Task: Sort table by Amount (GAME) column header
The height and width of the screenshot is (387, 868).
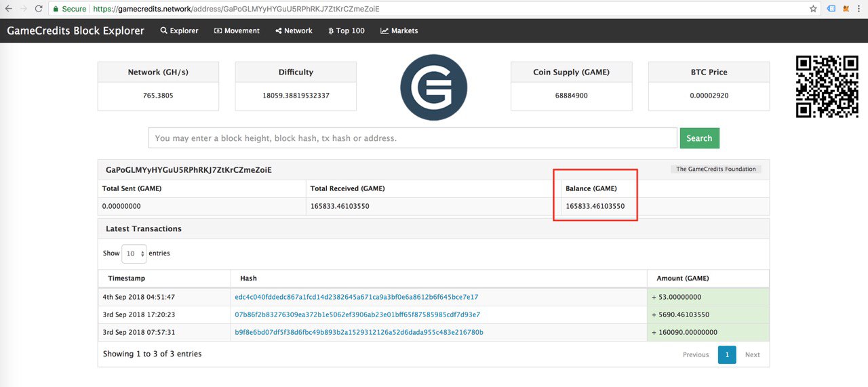Action: [708, 278]
